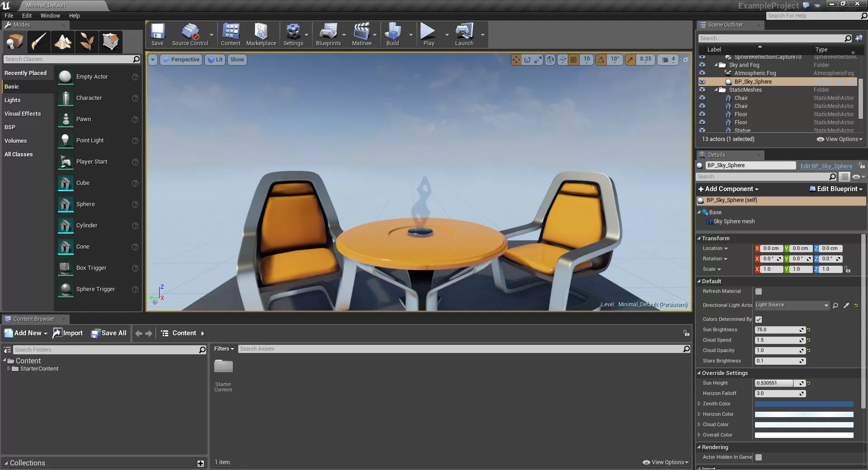Enable the Refresh Material checkbox
The width and height of the screenshot is (868, 470).
(x=759, y=291)
